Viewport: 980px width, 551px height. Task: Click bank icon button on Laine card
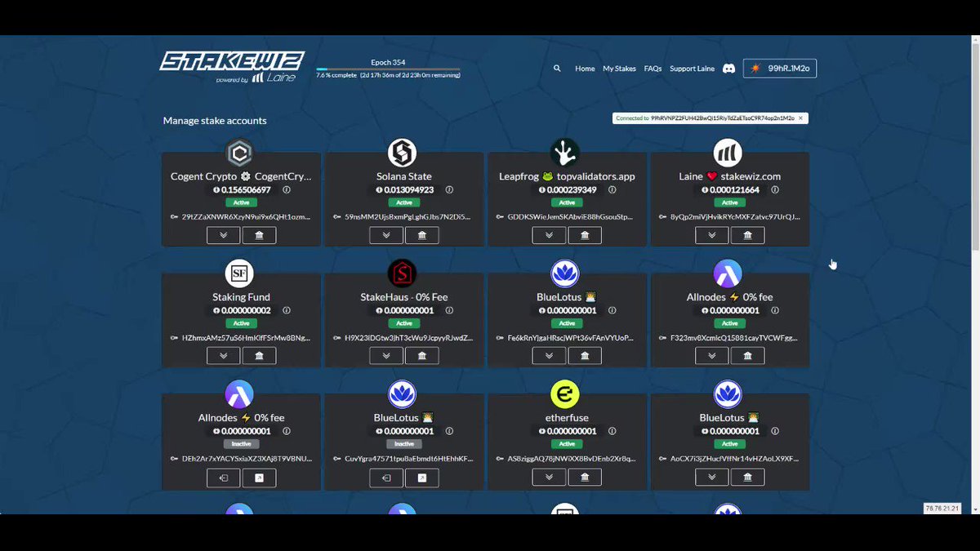pyautogui.click(x=747, y=235)
